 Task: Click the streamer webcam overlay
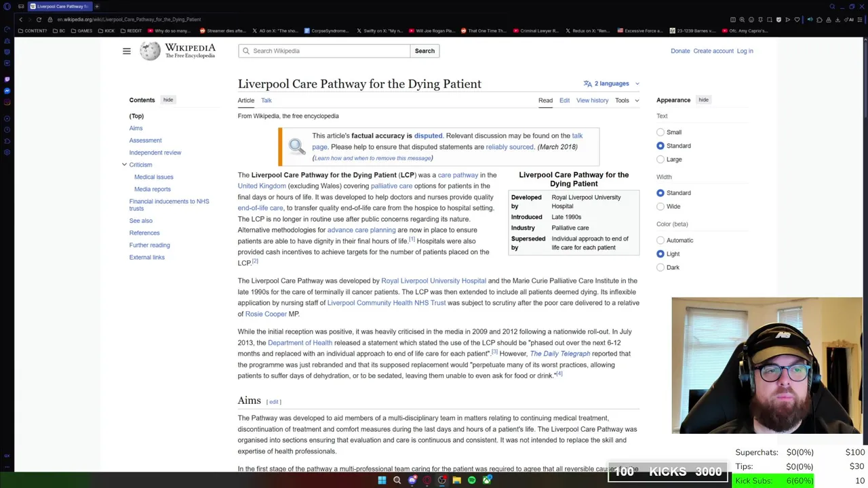tap(767, 365)
